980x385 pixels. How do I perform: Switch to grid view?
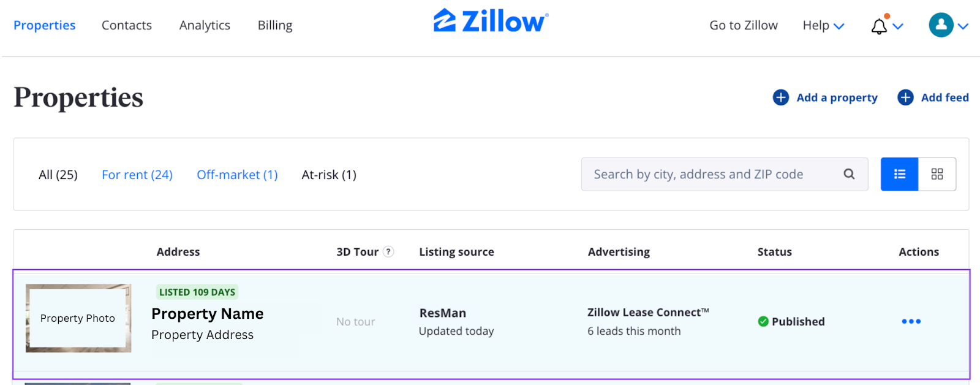click(x=937, y=174)
